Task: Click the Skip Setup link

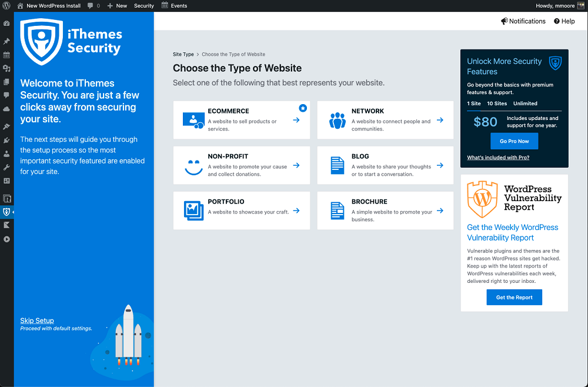Action: (x=37, y=321)
